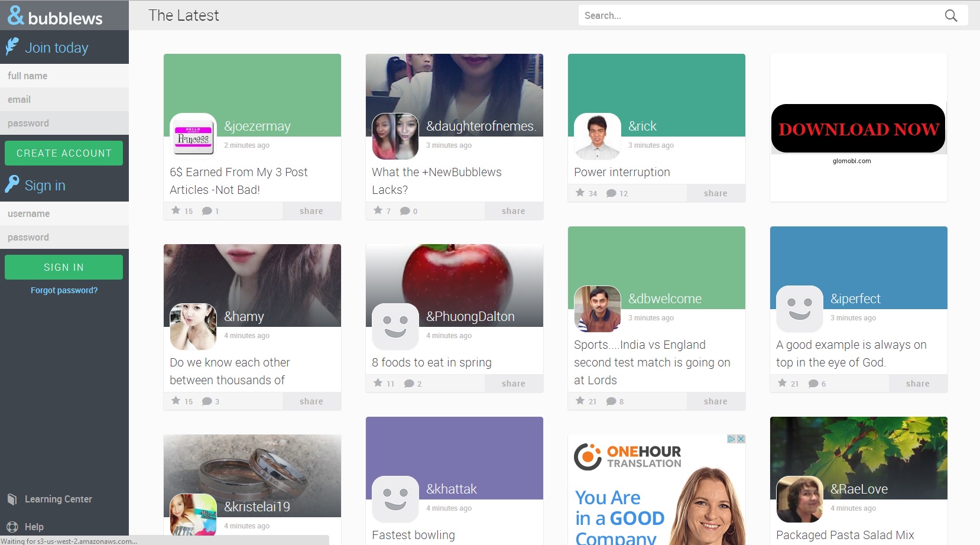980x545 pixels.
Task: Click the search magnifier icon
Action: 950,15
